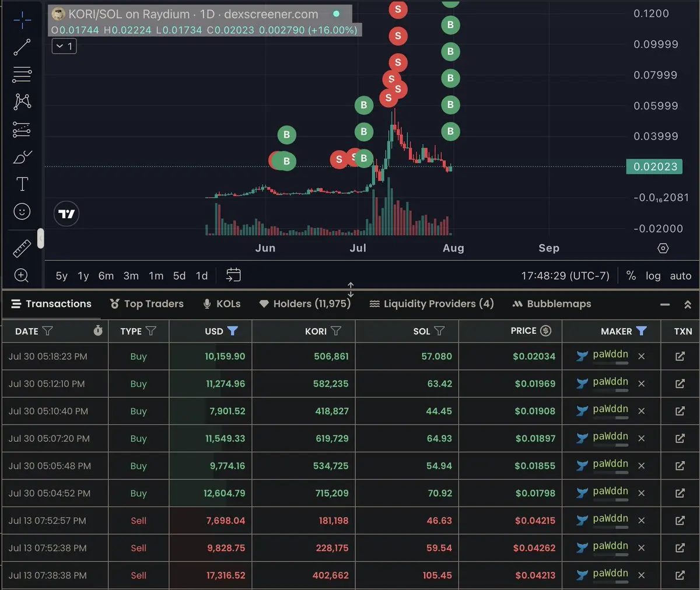The width and height of the screenshot is (700, 590).
Task: Remove paWddn filter on 05:10:40 PM row
Action: [642, 411]
